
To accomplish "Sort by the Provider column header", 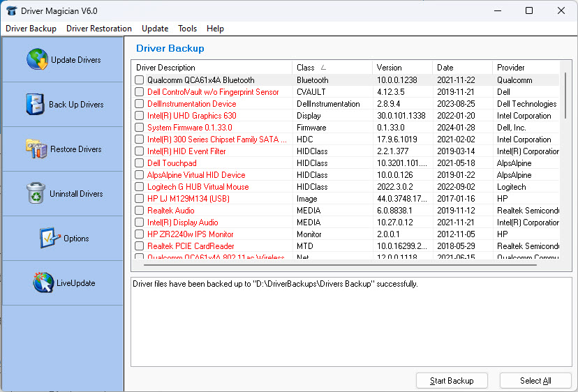I will click(526, 68).
